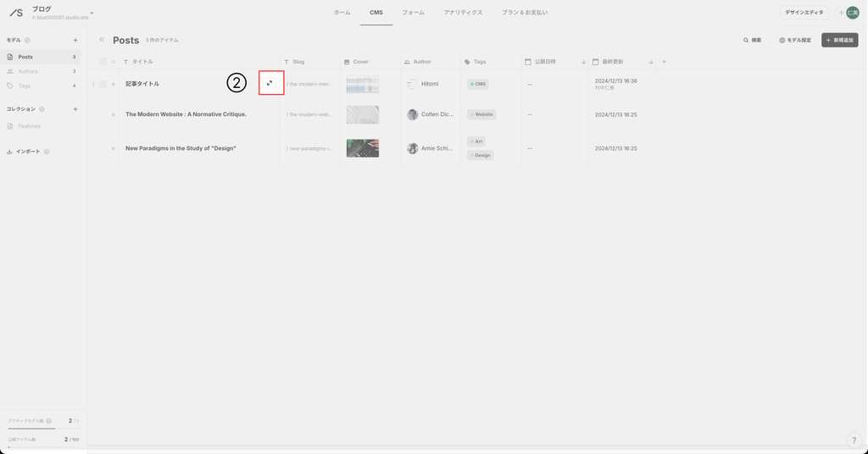Add a new column with plus icon
This screenshot has width=868, height=454.
click(664, 62)
